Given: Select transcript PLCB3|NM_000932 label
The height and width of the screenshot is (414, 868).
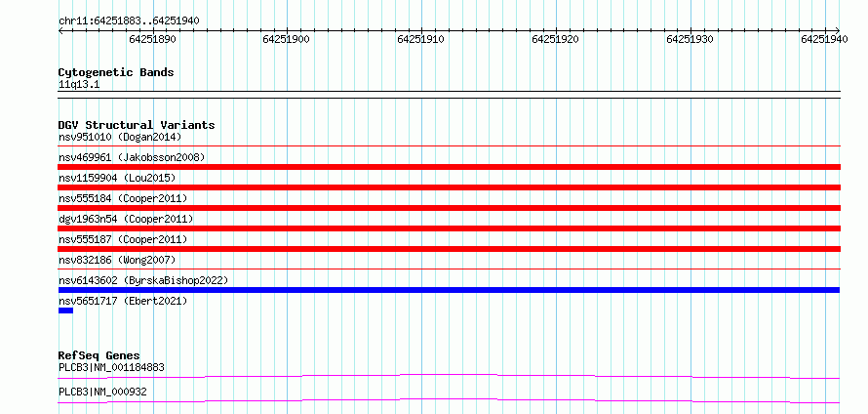Looking at the screenshot, I should click(x=102, y=393).
